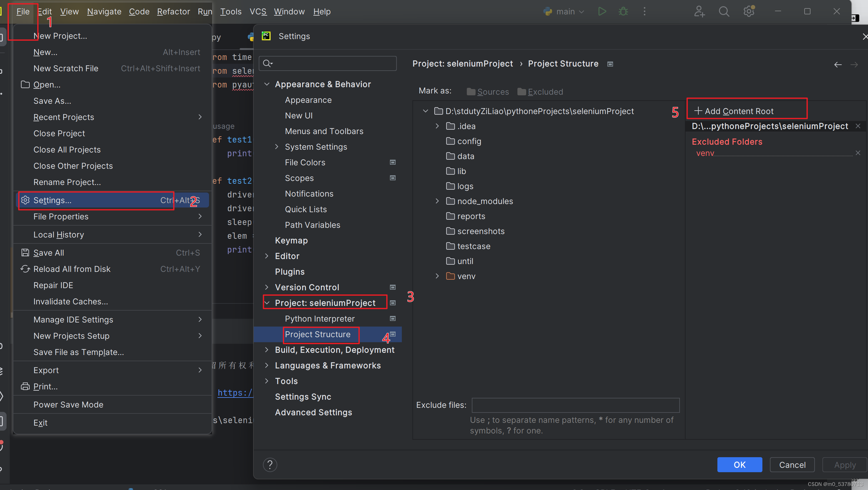The width and height of the screenshot is (868, 490).
Task: Click more actions vertical dots icon
Action: [644, 12]
